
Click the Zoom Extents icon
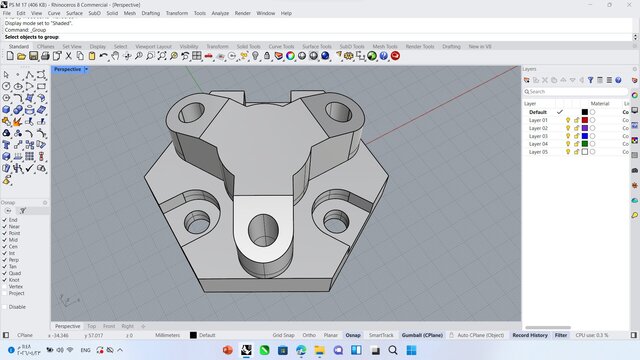(162, 56)
